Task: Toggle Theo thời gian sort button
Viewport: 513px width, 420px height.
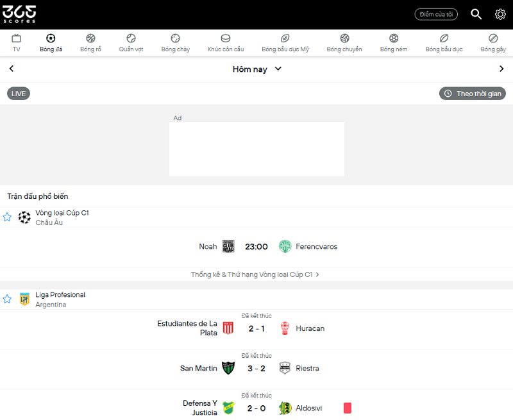Action: pos(473,94)
